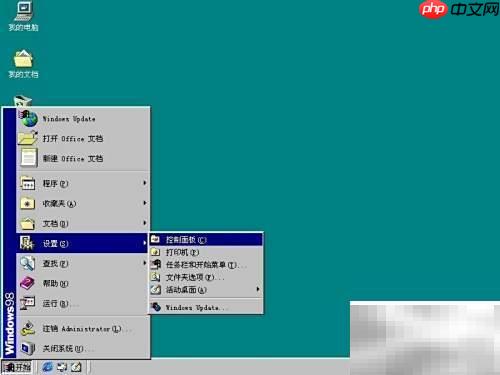This screenshot has width=500, height=375.
Task: Select 文件夹选项(F) in the submenu
Action: pos(206,277)
